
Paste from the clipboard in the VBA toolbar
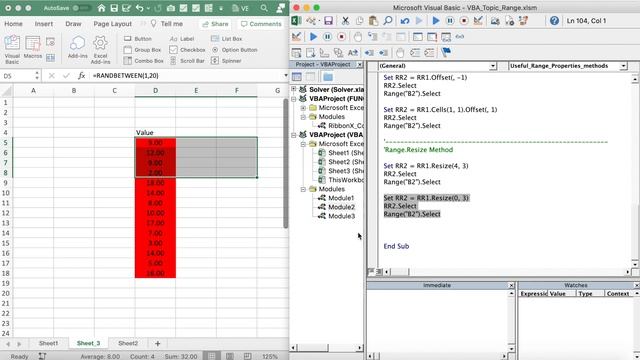[373, 21]
